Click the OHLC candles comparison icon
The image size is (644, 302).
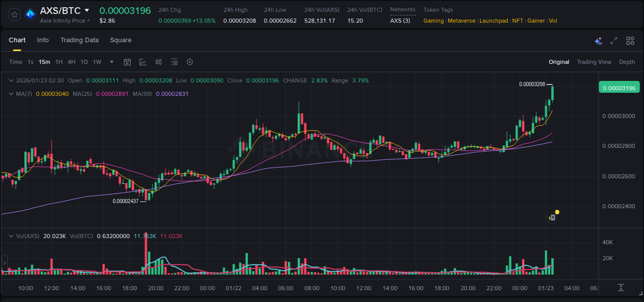tap(158, 62)
